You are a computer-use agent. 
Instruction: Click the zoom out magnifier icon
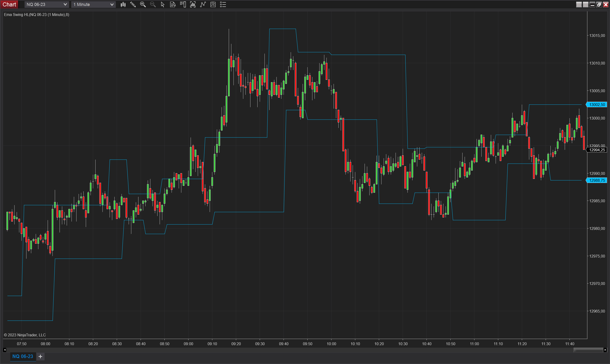click(x=153, y=5)
